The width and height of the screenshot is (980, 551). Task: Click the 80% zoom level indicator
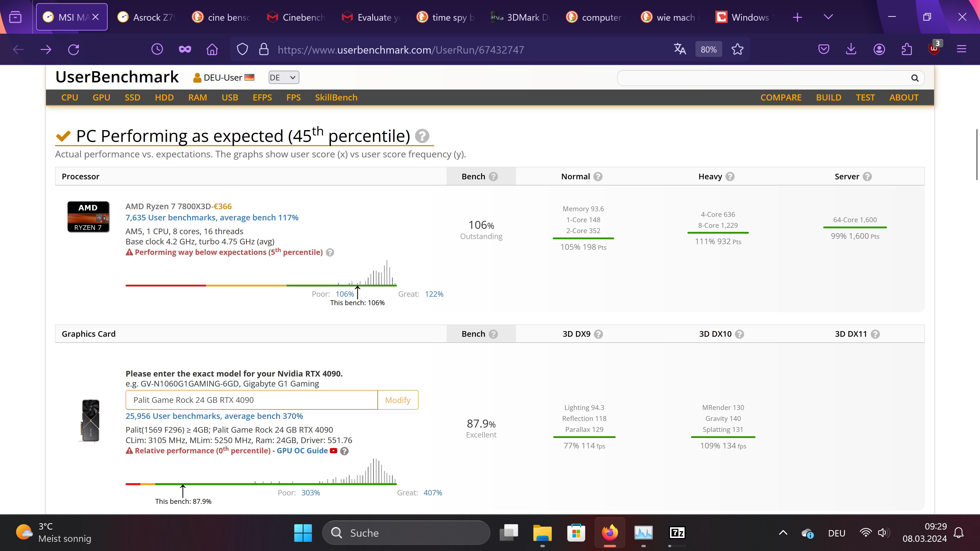click(x=708, y=49)
